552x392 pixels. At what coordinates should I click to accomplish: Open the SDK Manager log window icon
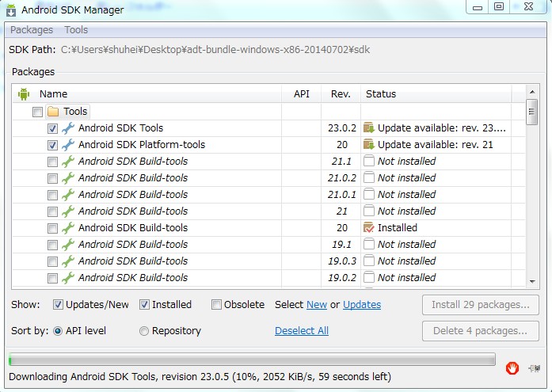(x=535, y=368)
